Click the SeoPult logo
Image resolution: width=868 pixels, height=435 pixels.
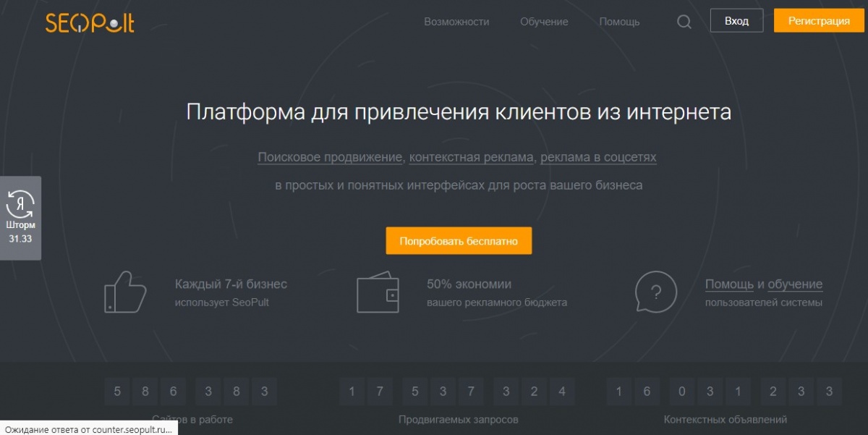tap(90, 22)
